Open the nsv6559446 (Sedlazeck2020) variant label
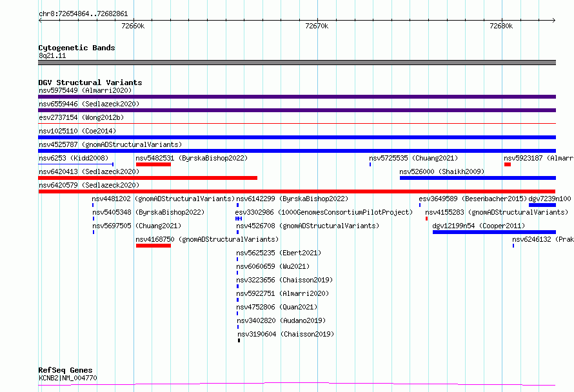This screenshot has width=574, height=392. coord(89,104)
